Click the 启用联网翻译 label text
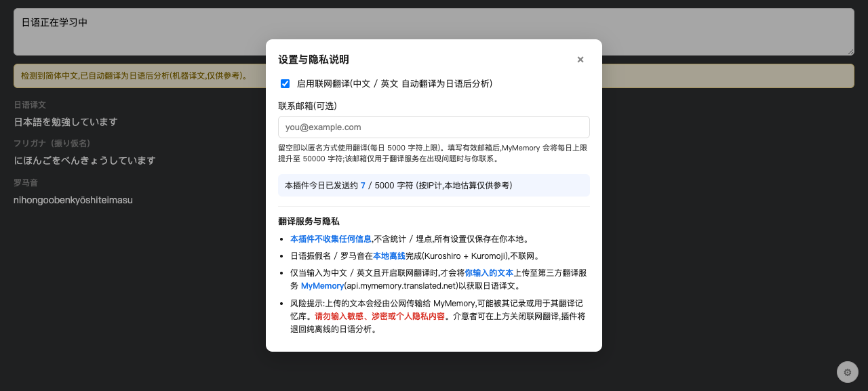This screenshot has height=391, width=868. 395,84
